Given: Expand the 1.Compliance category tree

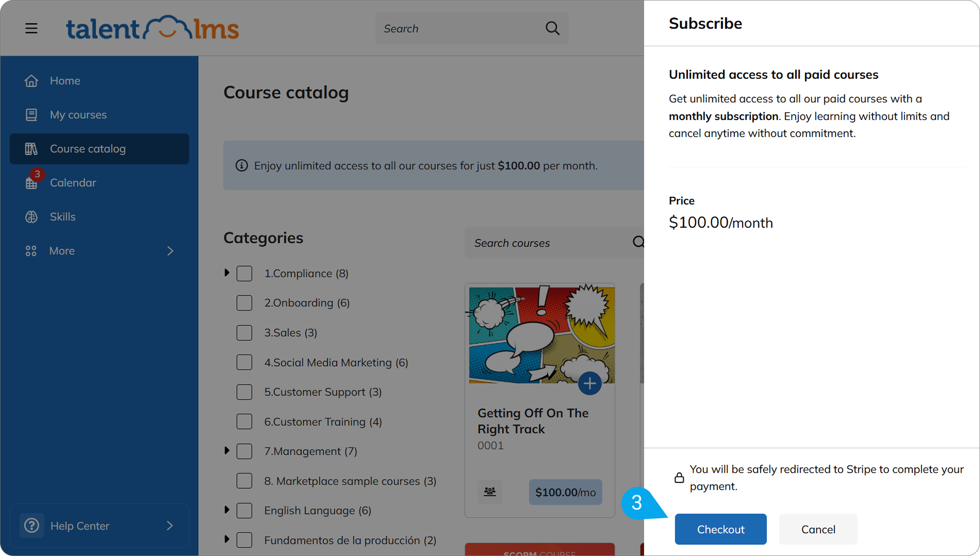Looking at the screenshot, I should pos(227,273).
